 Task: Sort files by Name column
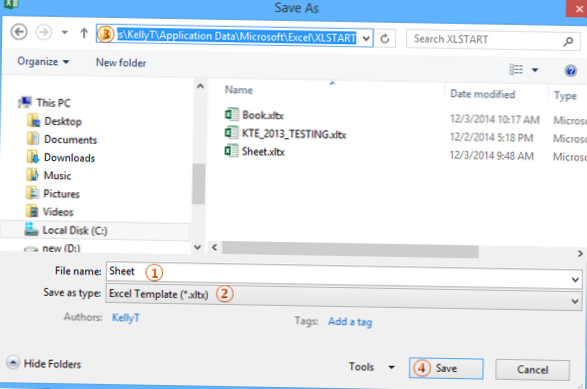238,90
